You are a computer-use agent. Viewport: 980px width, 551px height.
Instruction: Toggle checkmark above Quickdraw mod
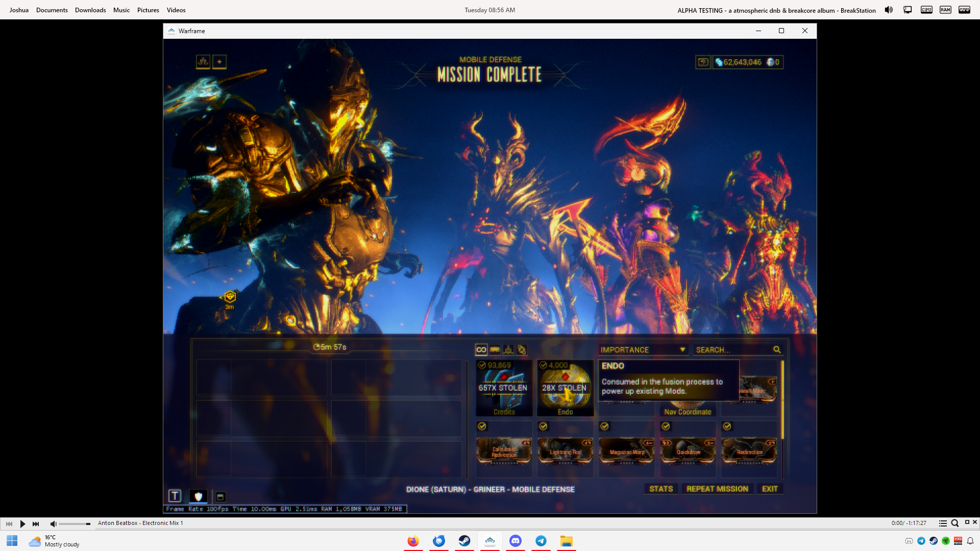tap(666, 426)
